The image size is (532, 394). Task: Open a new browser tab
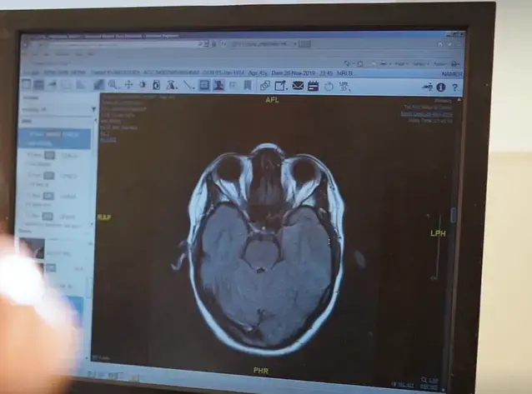[x=305, y=44]
